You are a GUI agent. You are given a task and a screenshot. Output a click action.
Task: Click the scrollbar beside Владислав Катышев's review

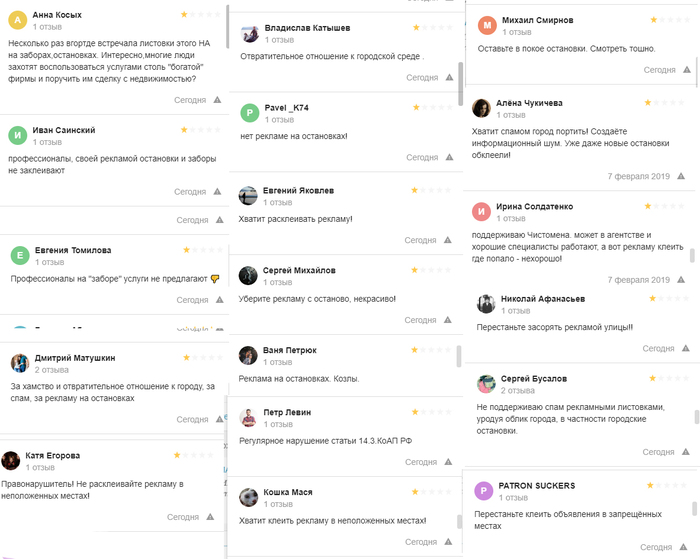[x=460, y=73]
